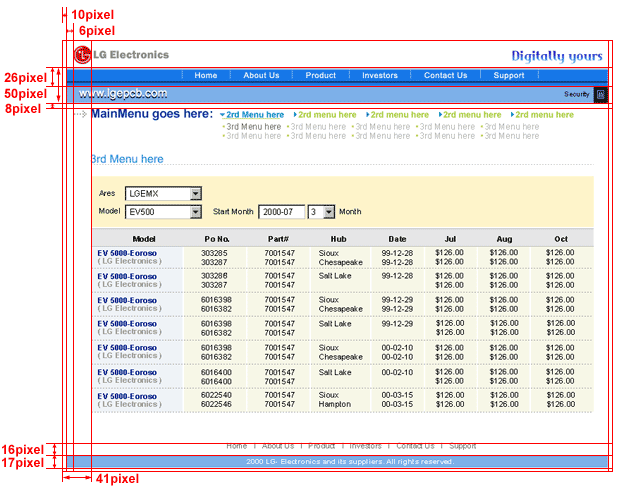Click the Part# column header
This screenshot has width=627, height=491.
pyautogui.click(x=278, y=239)
